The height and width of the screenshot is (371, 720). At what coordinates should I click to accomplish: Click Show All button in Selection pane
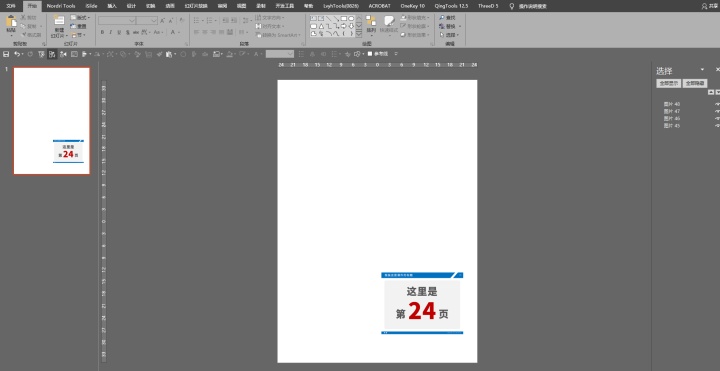click(669, 84)
